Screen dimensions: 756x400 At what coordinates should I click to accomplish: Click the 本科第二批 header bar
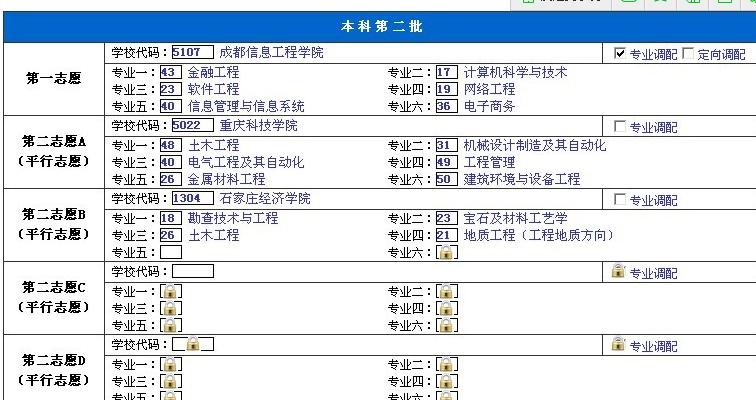pos(376,26)
